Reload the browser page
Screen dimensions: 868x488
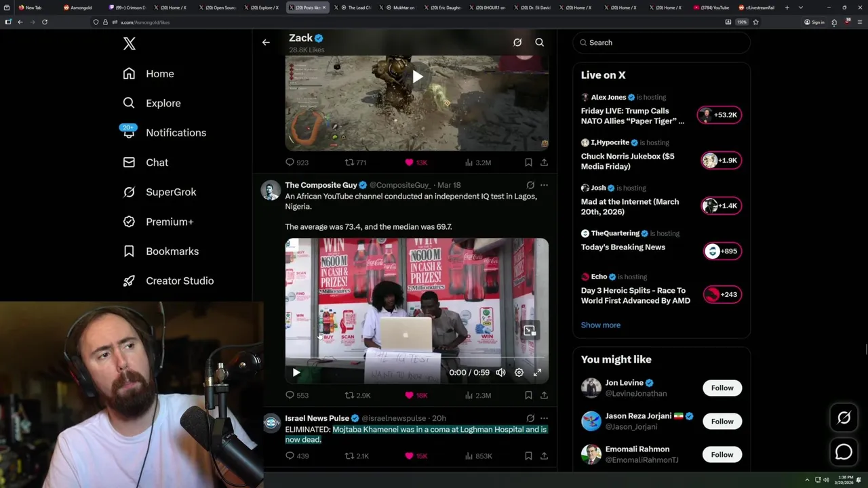coord(45,22)
